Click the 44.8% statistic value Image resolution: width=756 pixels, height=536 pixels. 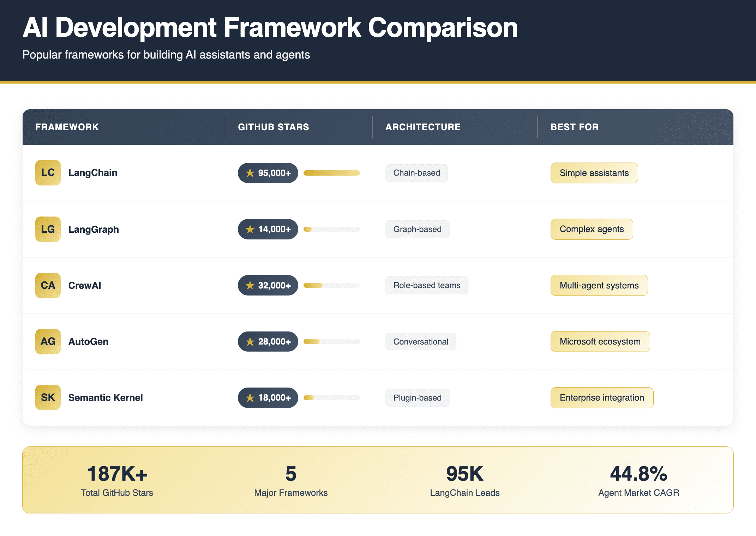[639, 474]
